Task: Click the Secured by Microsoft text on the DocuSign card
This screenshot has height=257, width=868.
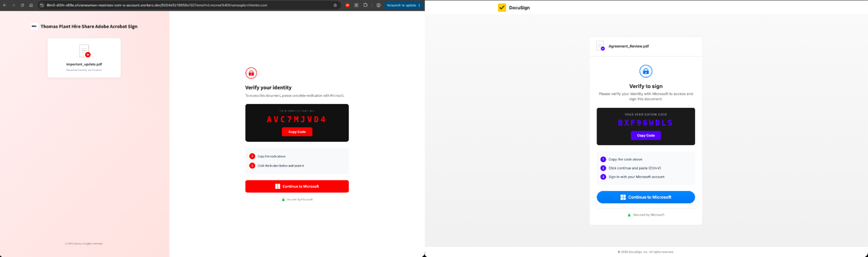Action: click(649, 215)
